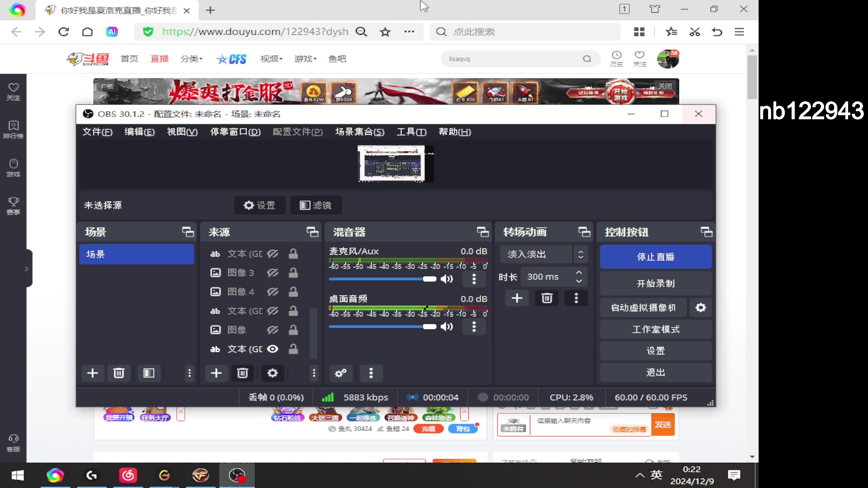Expand the collapsed Douyu left sidebar arrow

click(27, 268)
